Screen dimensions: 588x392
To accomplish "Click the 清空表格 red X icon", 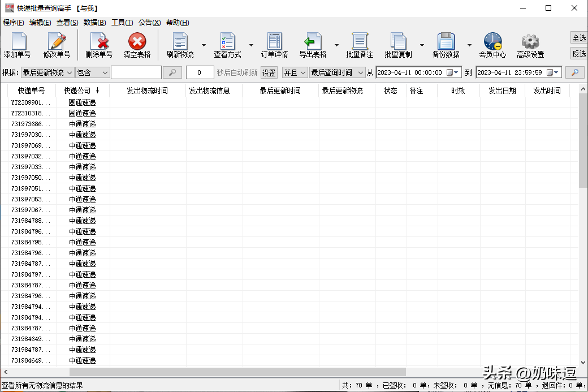I will coord(137,41).
